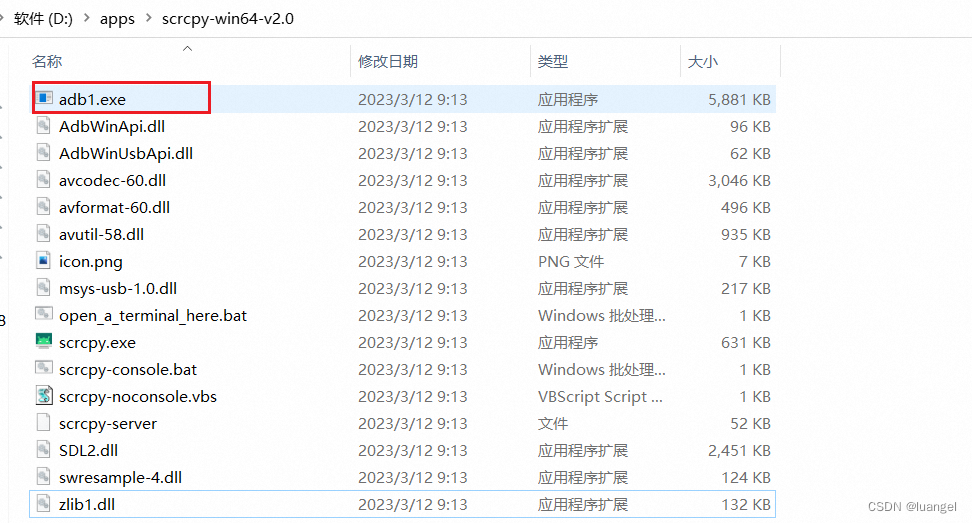The width and height of the screenshot is (972, 523).
Task: Click the PNG 文件 type cell
Action: [x=571, y=262]
